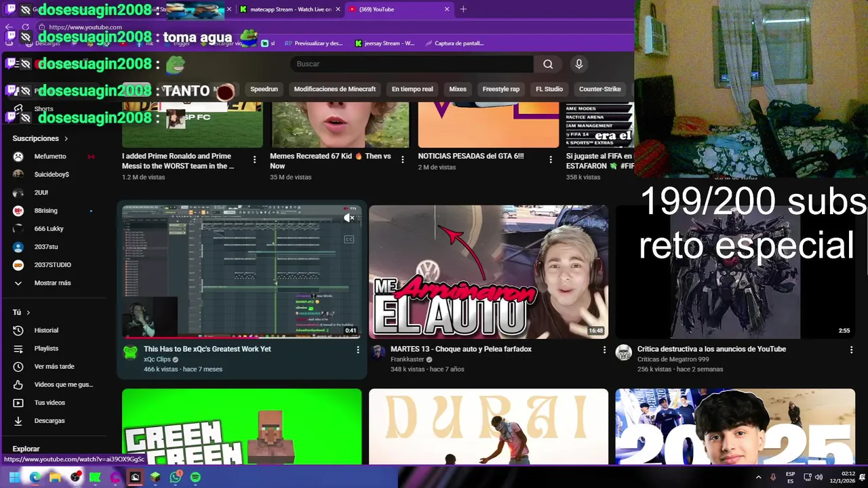
Task: Open options menu for 'This Has to Be xQc's Greatest Work Yet'
Action: pyautogui.click(x=358, y=350)
